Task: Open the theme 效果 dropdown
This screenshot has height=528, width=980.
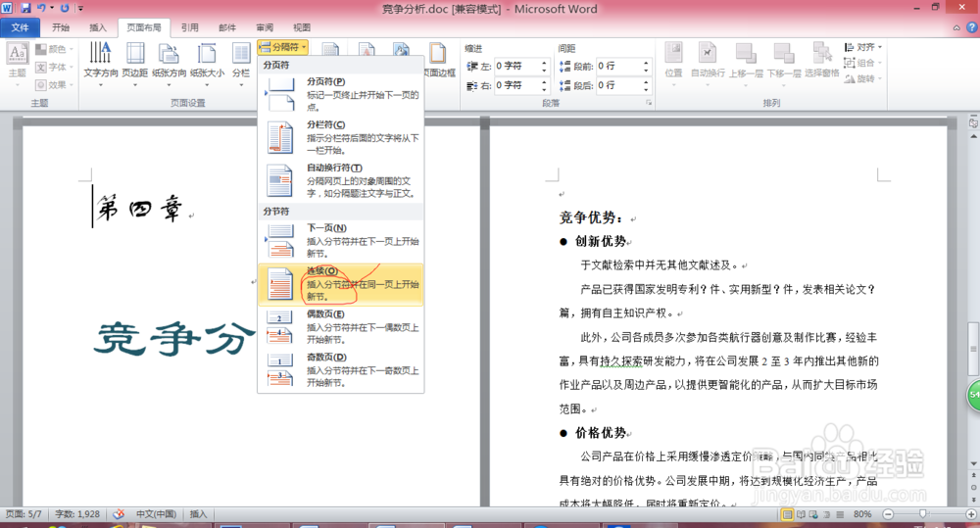Action: click(x=54, y=85)
